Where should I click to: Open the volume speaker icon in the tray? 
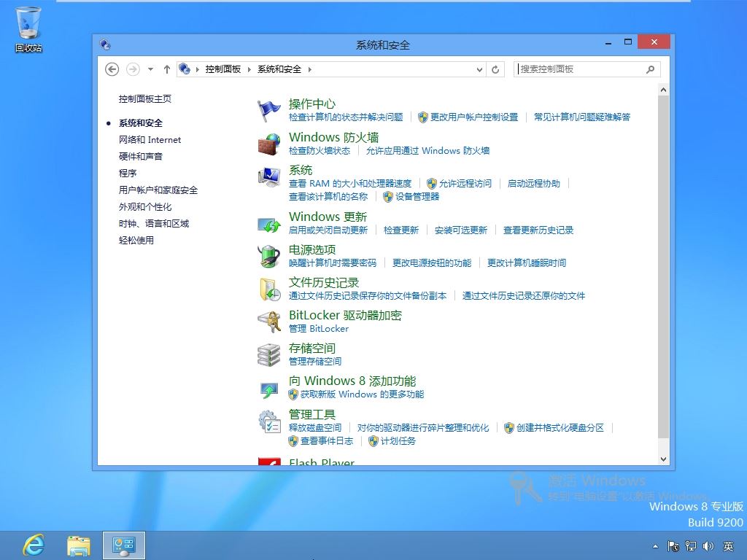[708, 546]
